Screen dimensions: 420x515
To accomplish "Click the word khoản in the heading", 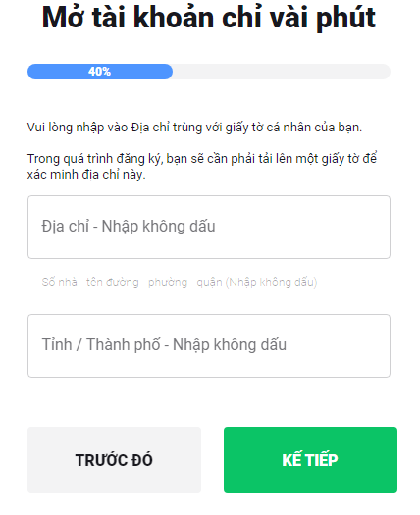I will 174,18.
